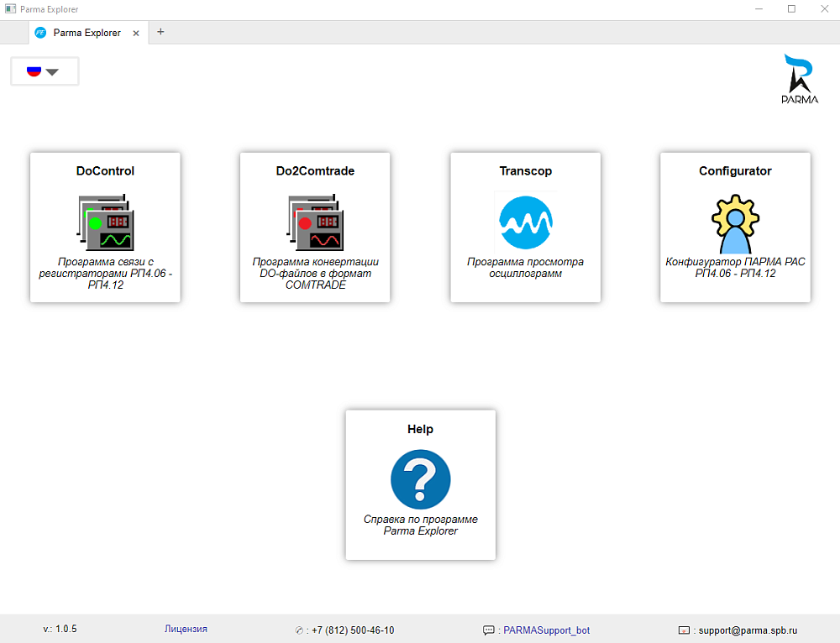The height and width of the screenshot is (643, 840).
Task: Click description 'Программа связи с регистраторами'
Action: (105, 273)
